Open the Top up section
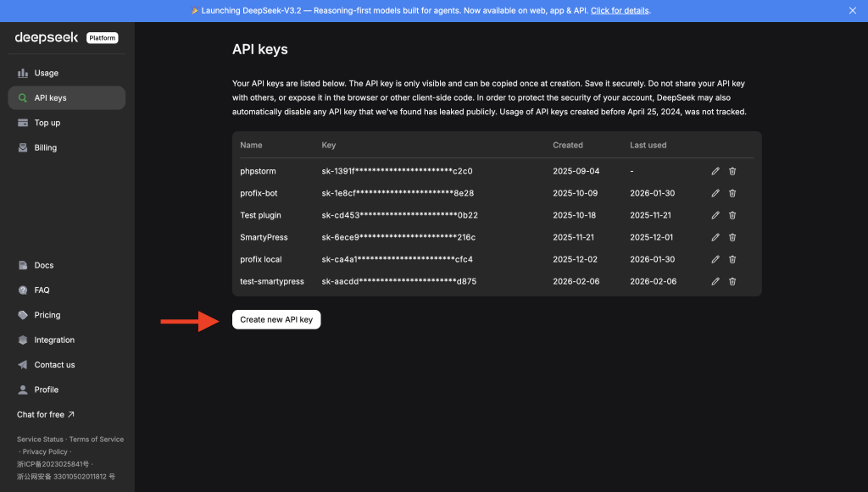868x492 pixels. pos(47,123)
